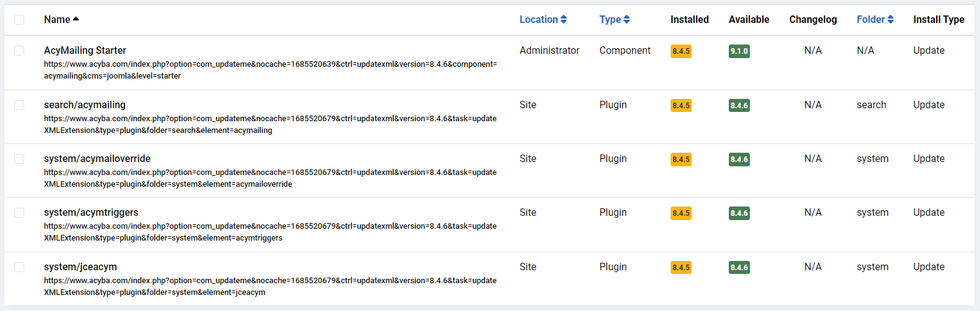Click the system/acymtriggers update URL text
The image size is (980, 311).
(x=270, y=232)
